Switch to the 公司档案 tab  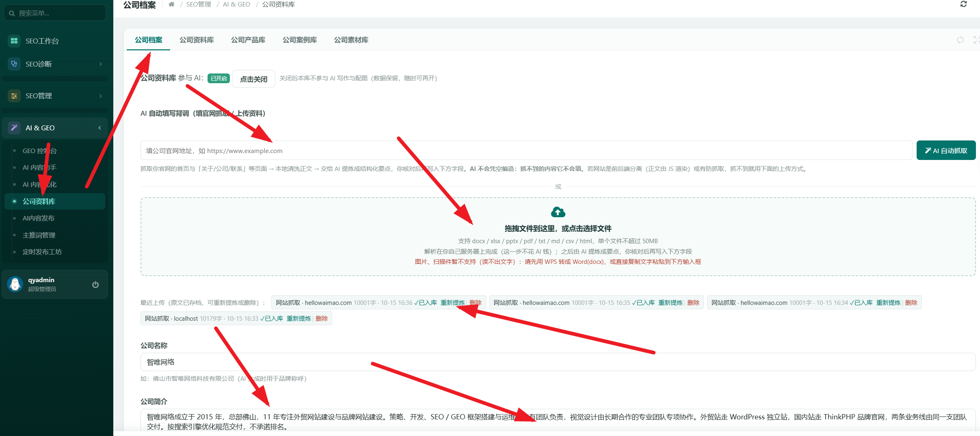pos(149,40)
